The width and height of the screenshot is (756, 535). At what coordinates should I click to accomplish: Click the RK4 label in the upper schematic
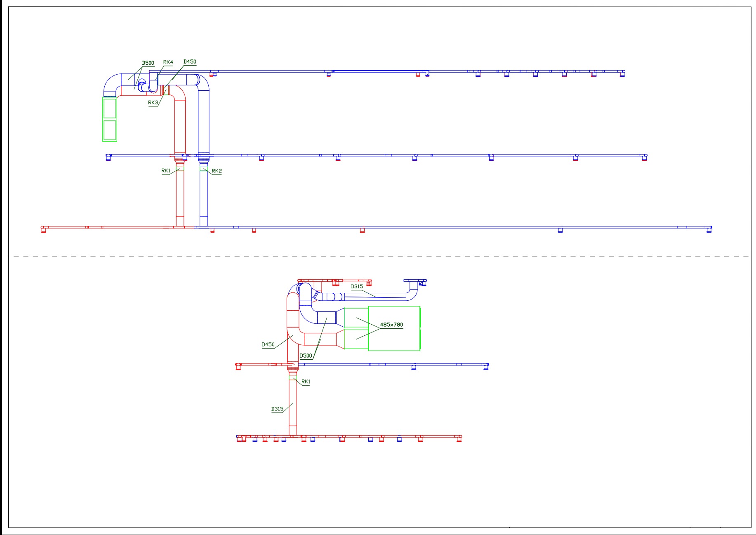tap(168, 62)
